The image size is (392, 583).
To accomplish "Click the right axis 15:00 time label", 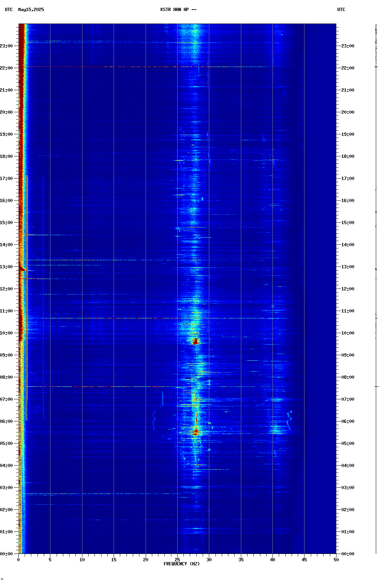I will tap(348, 223).
